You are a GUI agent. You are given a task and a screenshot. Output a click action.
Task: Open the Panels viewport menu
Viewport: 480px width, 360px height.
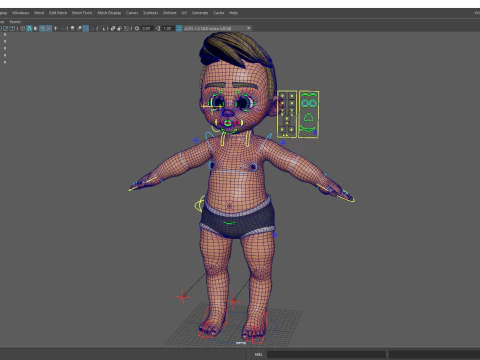pyautogui.click(x=15, y=22)
